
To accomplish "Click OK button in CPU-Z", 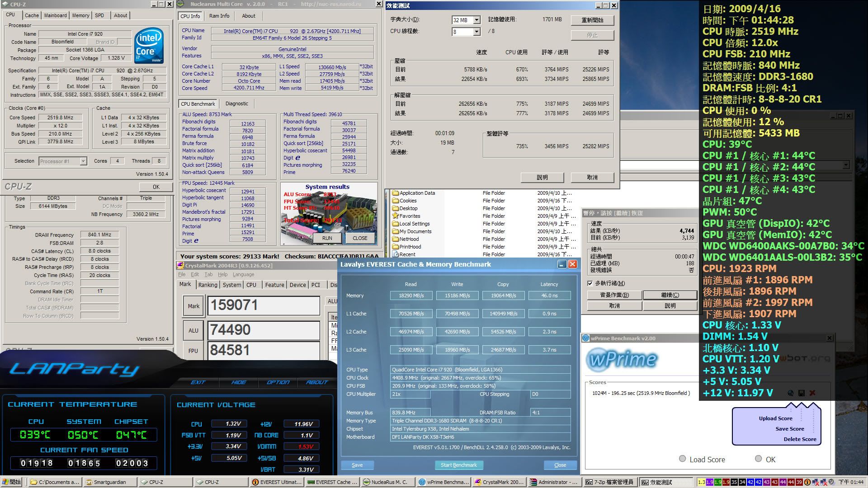I will [x=156, y=187].
